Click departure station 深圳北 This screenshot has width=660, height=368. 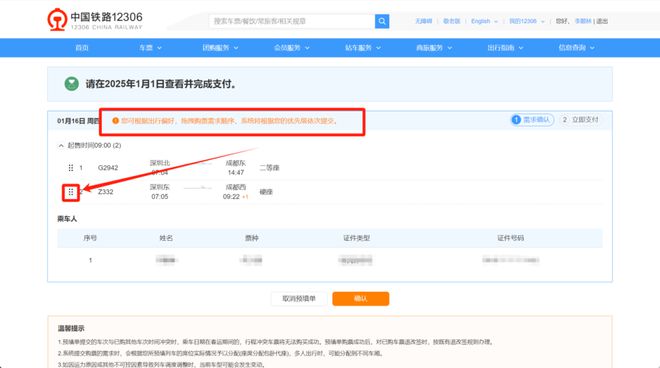tap(160, 163)
